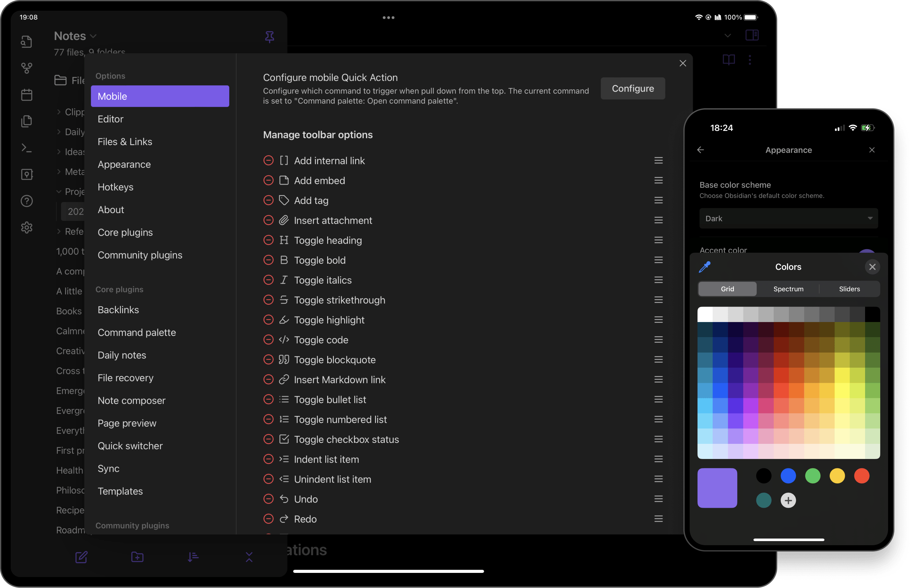Click the templates copy icon in ribbon
This screenshot has width=912, height=588.
26,122
